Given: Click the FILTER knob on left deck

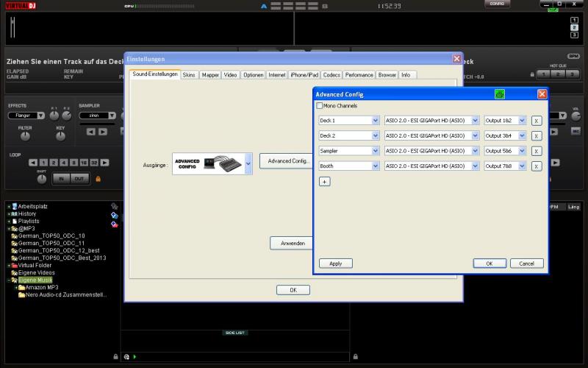Looking at the screenshot, I should [25, 137].
